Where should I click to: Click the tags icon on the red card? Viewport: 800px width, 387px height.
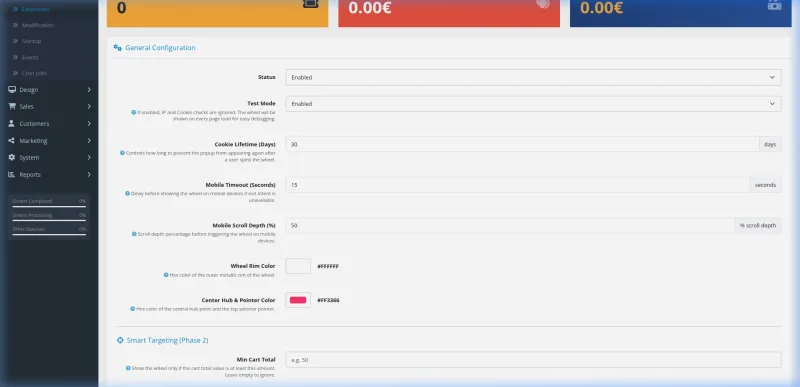coord(543,4)
